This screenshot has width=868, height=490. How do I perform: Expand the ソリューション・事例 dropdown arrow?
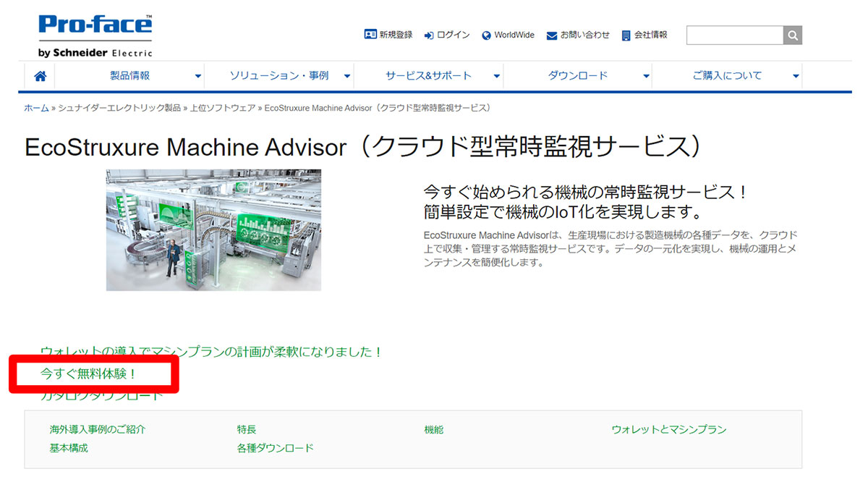(x=347, y=76)
